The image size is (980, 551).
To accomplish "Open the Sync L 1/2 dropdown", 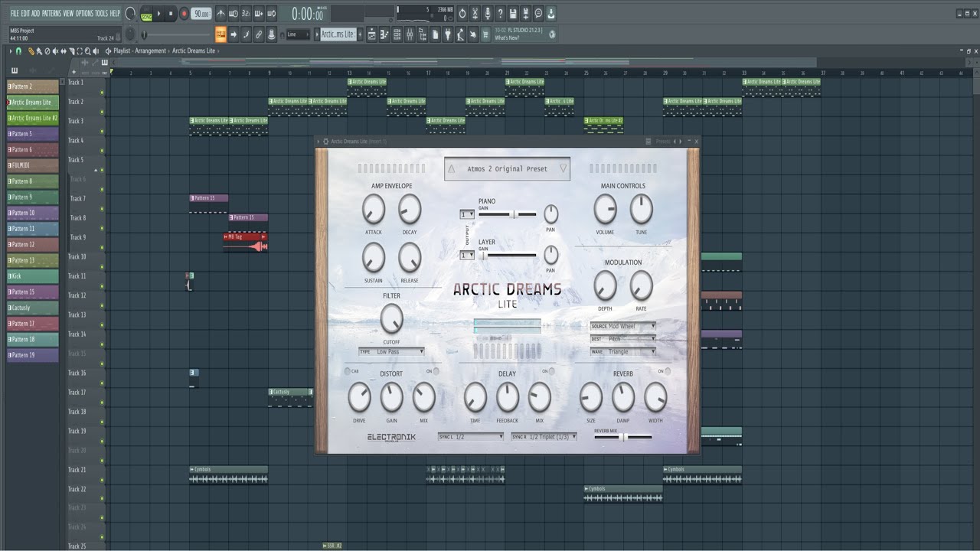I will click(471, 436).
